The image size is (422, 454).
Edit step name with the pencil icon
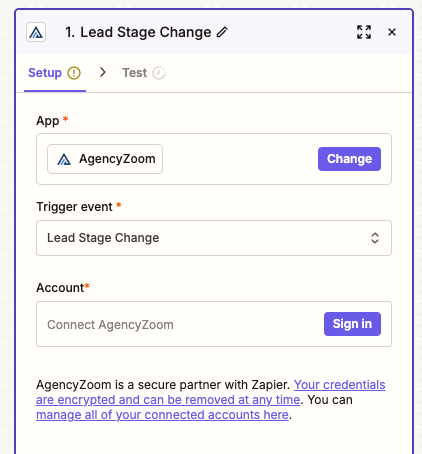(x=222, y=32)
